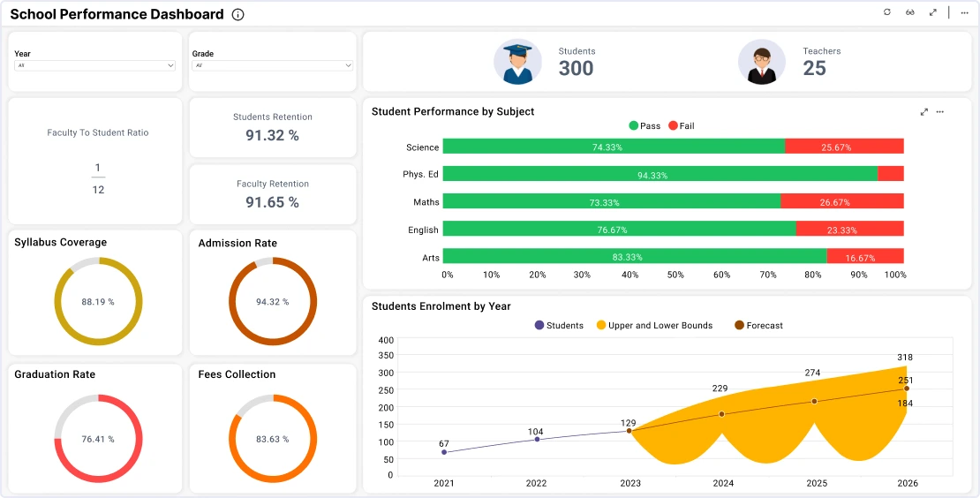Select the Science pass bar segment
Viewport: 980px width, 498px height.
pos(614,147)
